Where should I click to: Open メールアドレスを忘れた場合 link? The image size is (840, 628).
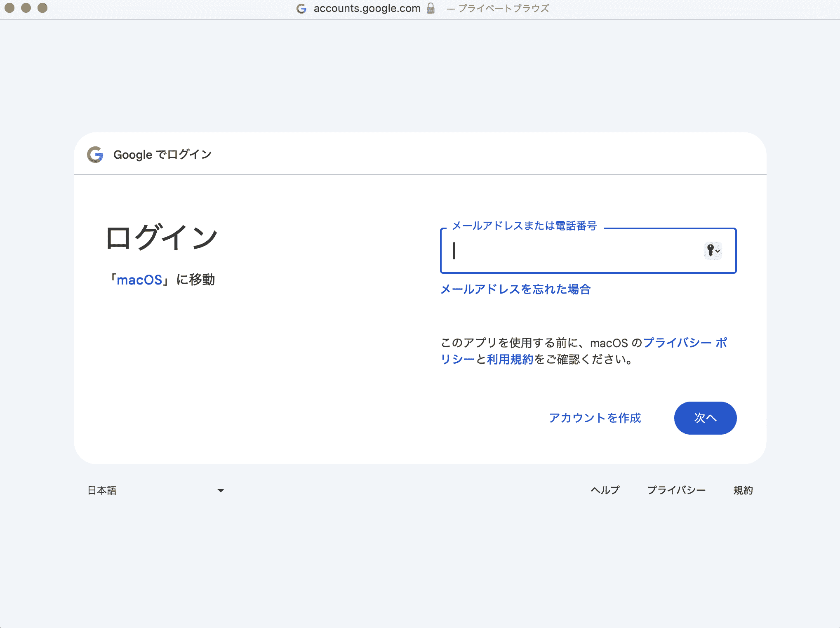tap(515, 289)
